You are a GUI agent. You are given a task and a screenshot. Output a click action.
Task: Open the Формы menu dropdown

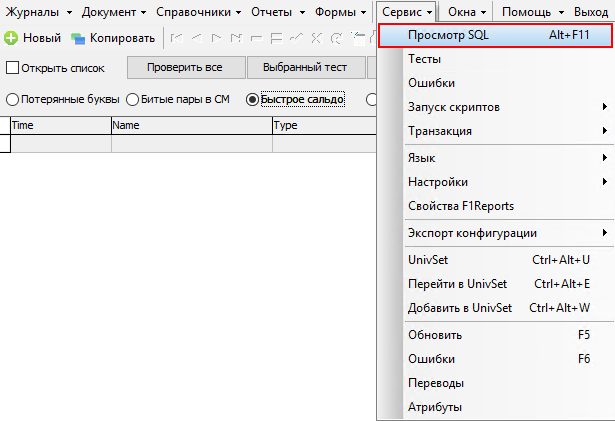(x=340, y=12)
